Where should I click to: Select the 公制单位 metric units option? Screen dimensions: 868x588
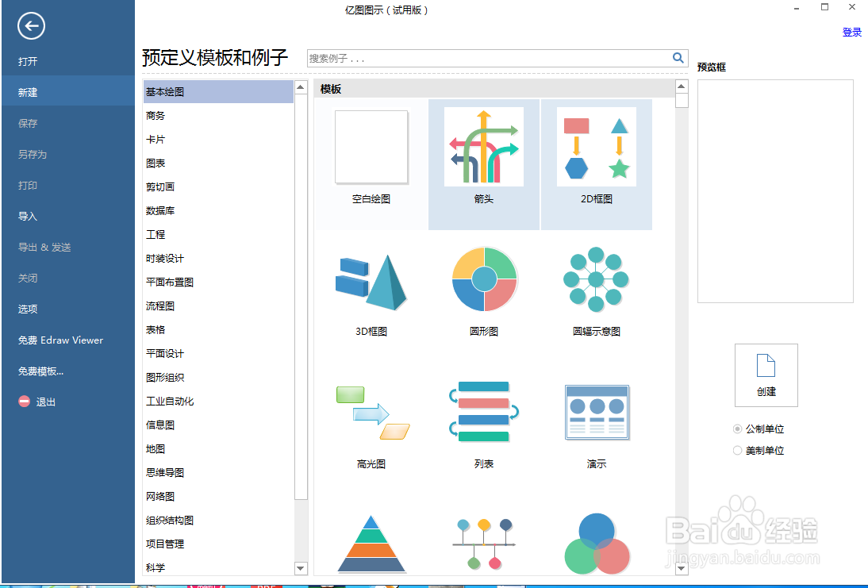(x=759, y=429)
